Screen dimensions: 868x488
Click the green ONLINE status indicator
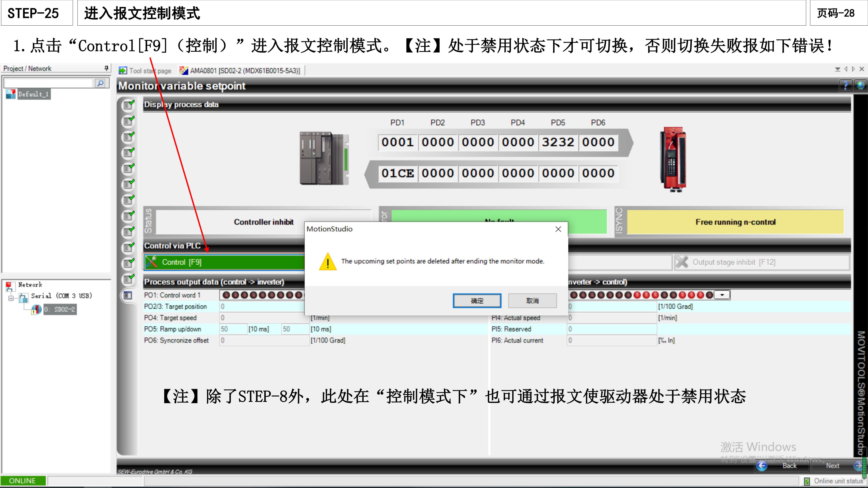click(x=23, y=481)
